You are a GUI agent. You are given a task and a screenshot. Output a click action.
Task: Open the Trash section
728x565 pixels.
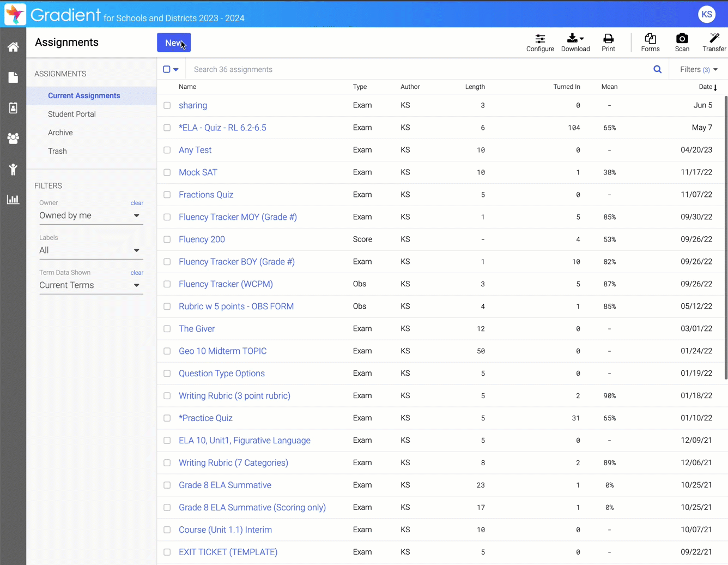pos(57,151)
